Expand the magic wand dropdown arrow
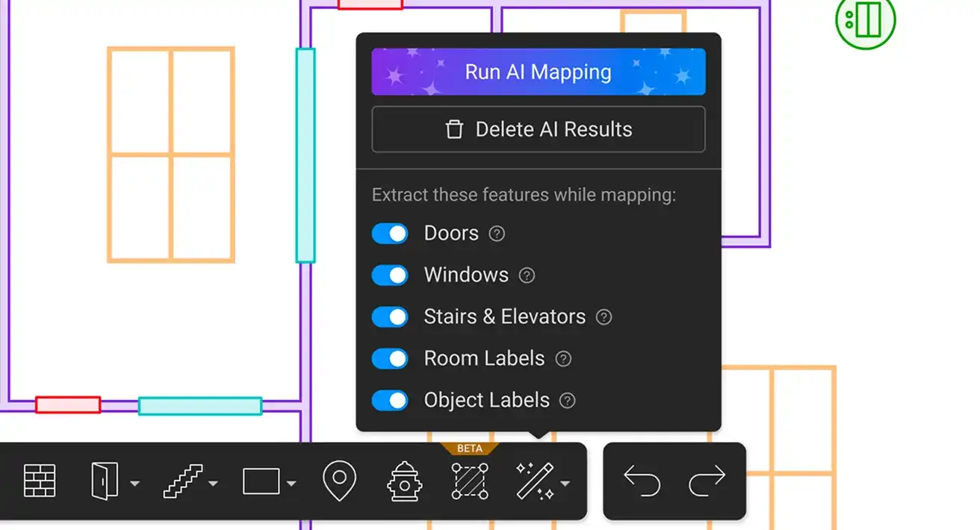This screenshot has height=530, width=980. (565, 484)
